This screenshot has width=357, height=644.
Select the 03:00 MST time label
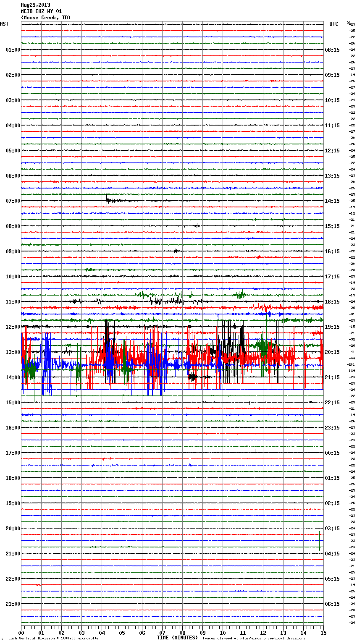point(13,100)
